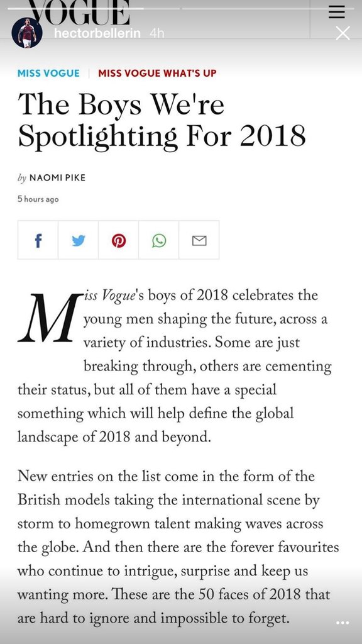
Task: Pin the article using Pinterest icon
Action: [119, 240]
